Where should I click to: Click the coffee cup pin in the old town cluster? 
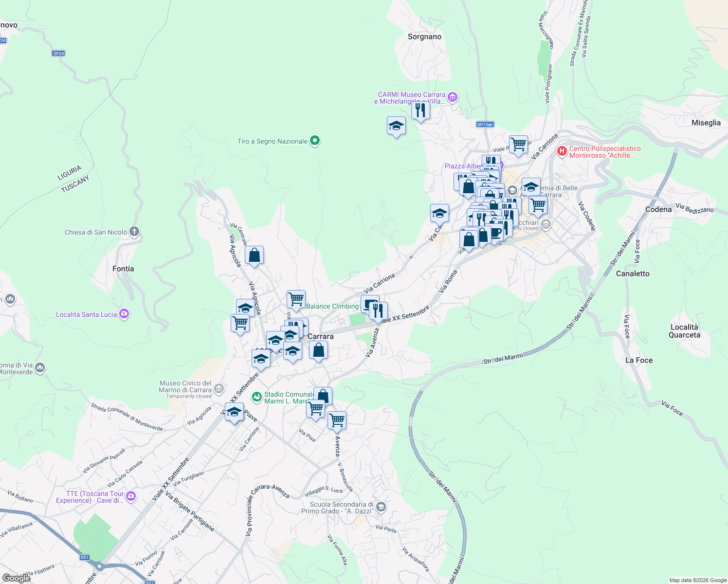496,233
